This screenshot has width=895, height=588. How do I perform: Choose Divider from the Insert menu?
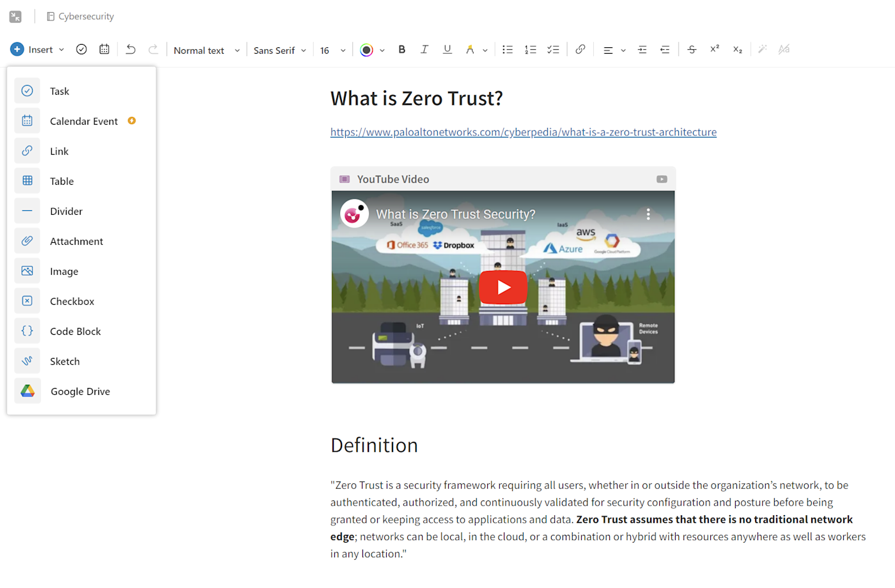pyautogui.click(x=81, y=211)
